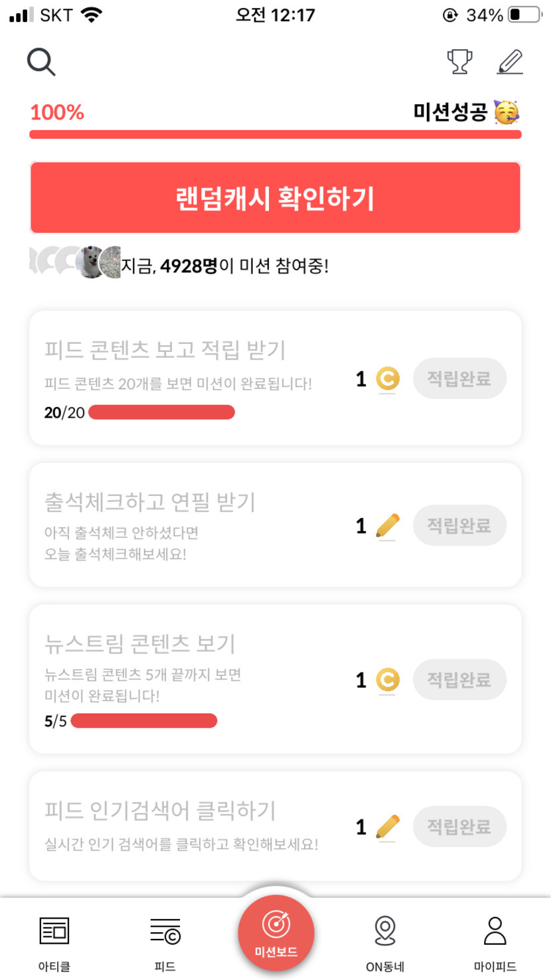The width and height of the screenshot is (551, 980).
Task: Open the 미션보드 center tab
Action: point(275,933)
